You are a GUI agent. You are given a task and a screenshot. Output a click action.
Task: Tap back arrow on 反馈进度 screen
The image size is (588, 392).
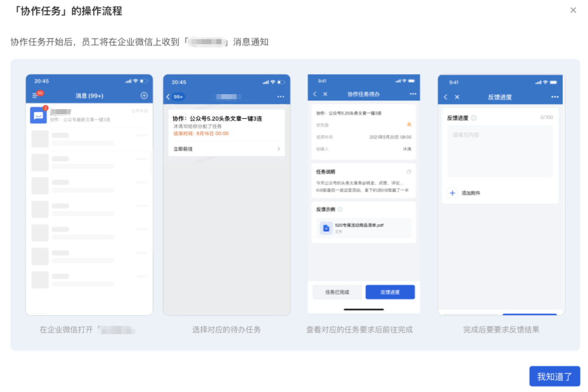[x=446, y=97]
